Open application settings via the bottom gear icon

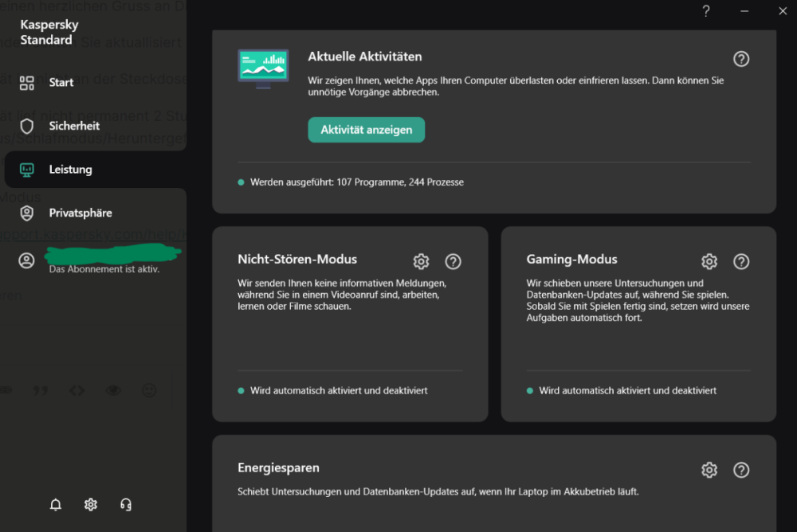(x=90, y=504)
